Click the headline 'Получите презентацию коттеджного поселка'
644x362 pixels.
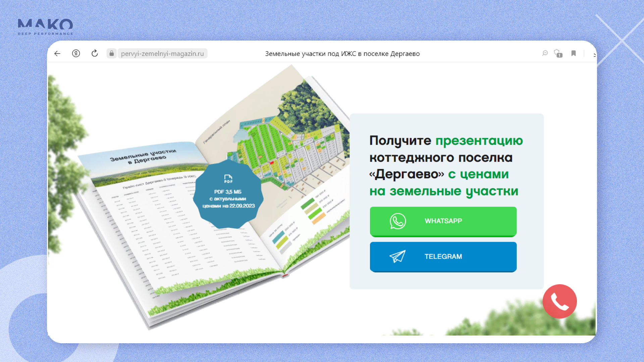point(446,149)
